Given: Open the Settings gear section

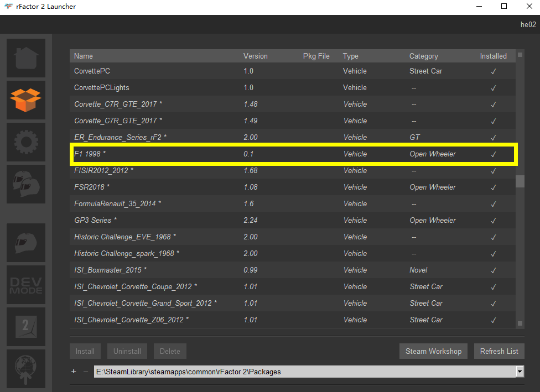Looking at the screenshot, I should 26,142.
